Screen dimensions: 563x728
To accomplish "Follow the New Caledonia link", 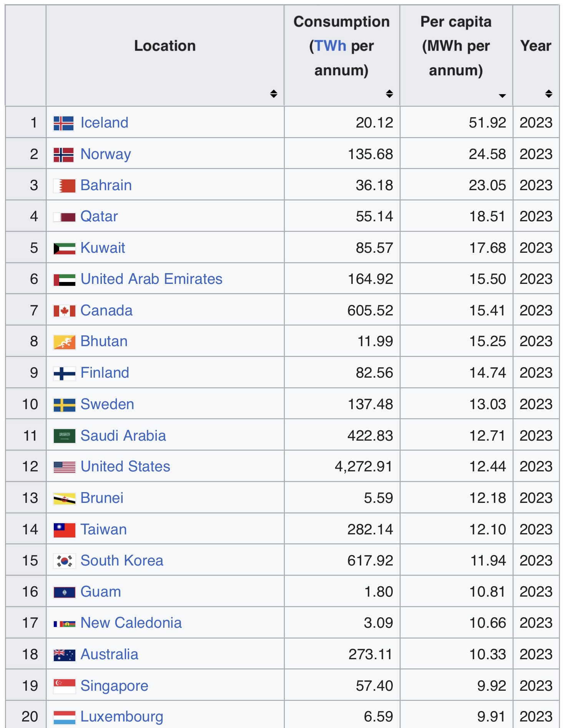I will [x=131, y=623].
